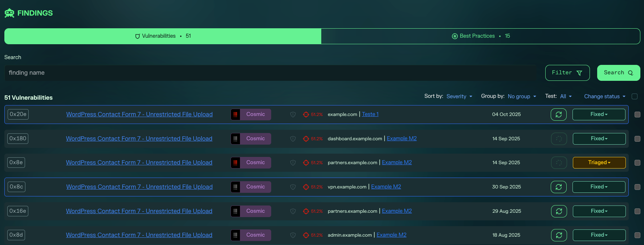Open the Triaged status dropdown
The height and width of the screenshot is (245, 644).
(x=599, y=163)
